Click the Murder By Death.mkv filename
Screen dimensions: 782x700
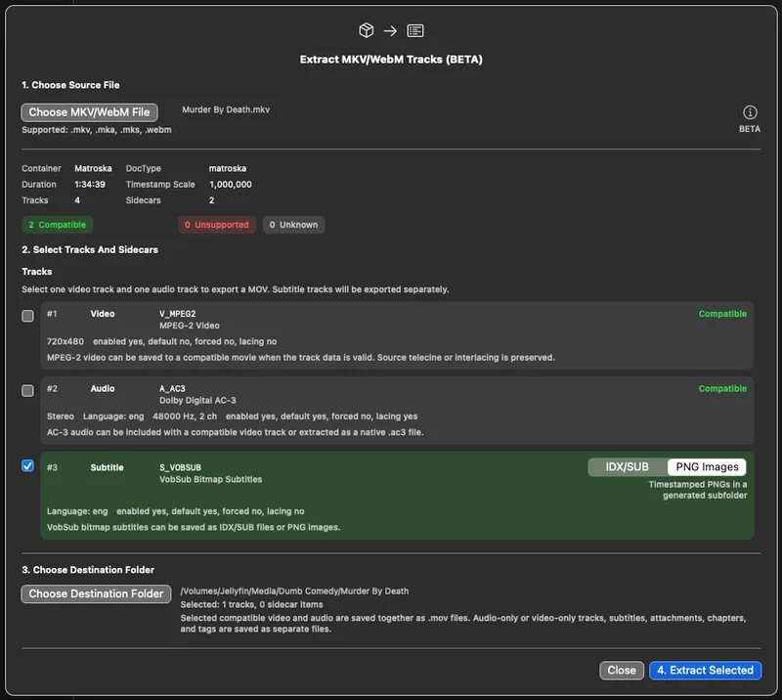point(226,109)
